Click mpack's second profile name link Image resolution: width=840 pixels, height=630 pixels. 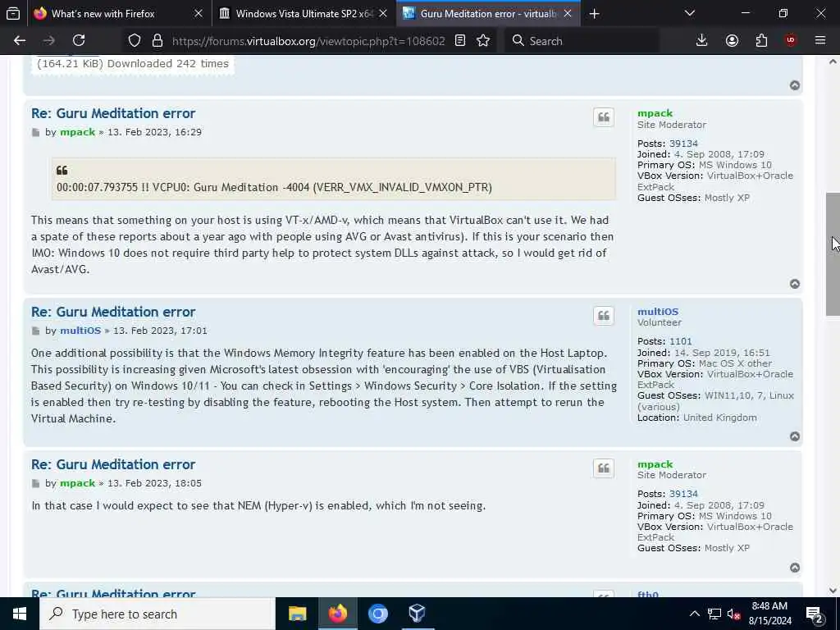(655, 464)
